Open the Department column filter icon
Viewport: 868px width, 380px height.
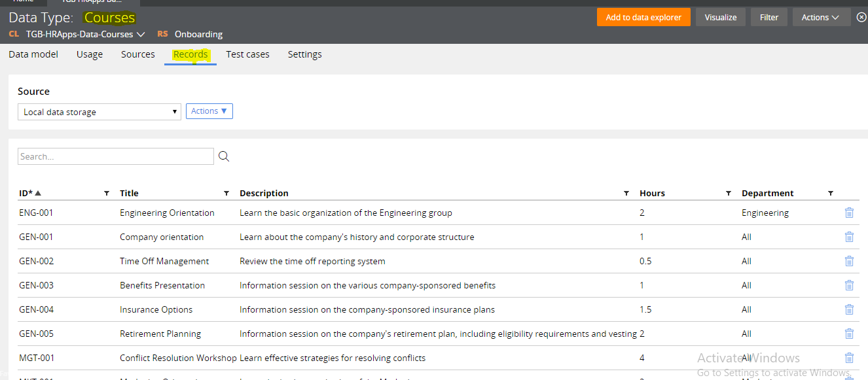tap(831, 194)
